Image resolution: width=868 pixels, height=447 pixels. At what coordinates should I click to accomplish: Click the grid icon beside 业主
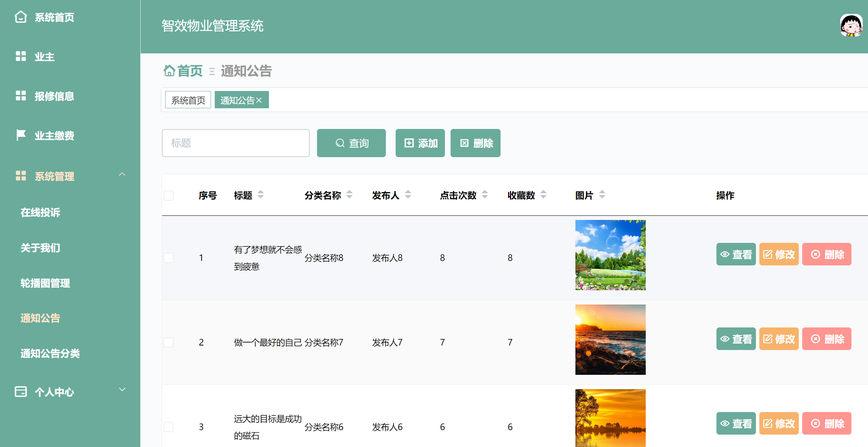[x=21, y=56]
